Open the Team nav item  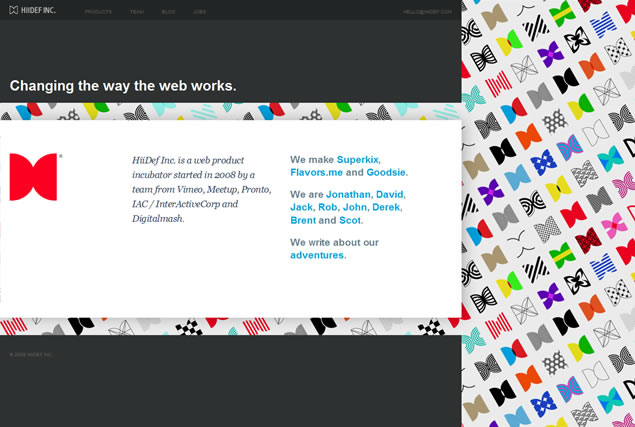pos(137,12)
